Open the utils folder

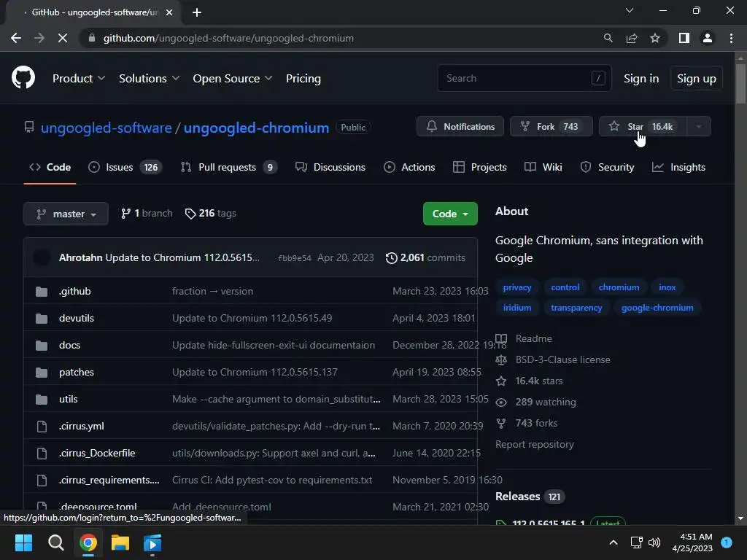[68, 399]
